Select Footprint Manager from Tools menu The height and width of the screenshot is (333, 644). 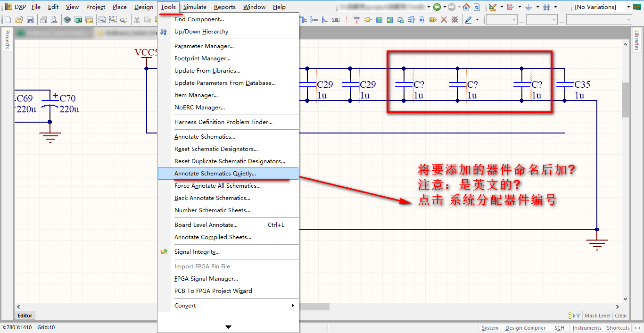202,58
